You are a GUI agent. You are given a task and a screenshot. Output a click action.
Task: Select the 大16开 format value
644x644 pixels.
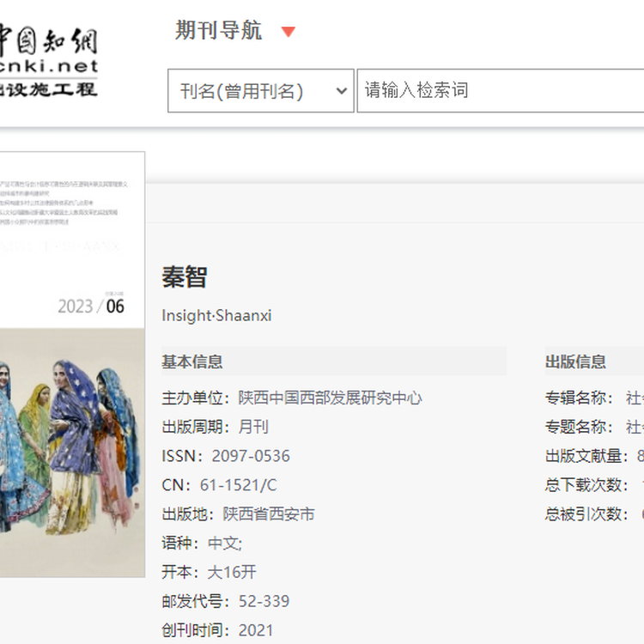point(232,572)
